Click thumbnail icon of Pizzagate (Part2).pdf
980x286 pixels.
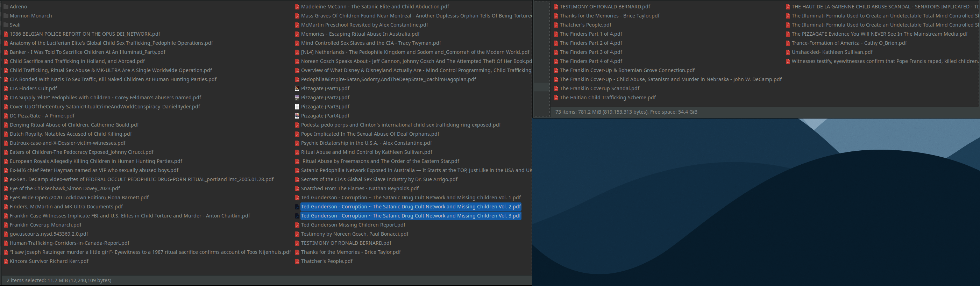[x=297, y=98]
